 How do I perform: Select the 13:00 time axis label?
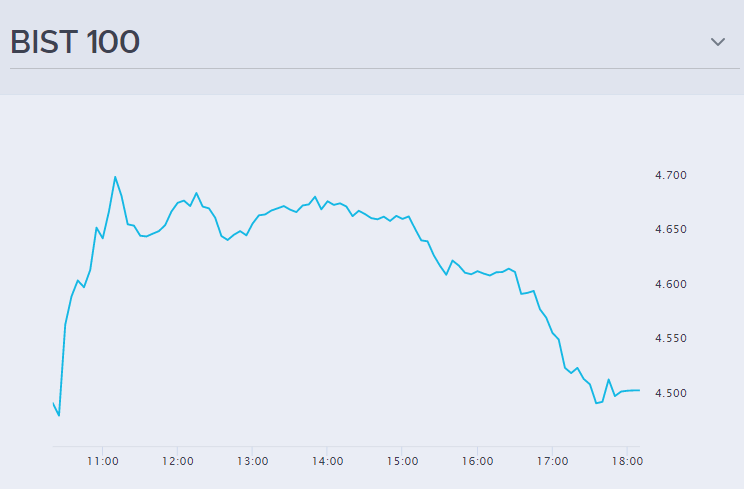tap(252, 461)
